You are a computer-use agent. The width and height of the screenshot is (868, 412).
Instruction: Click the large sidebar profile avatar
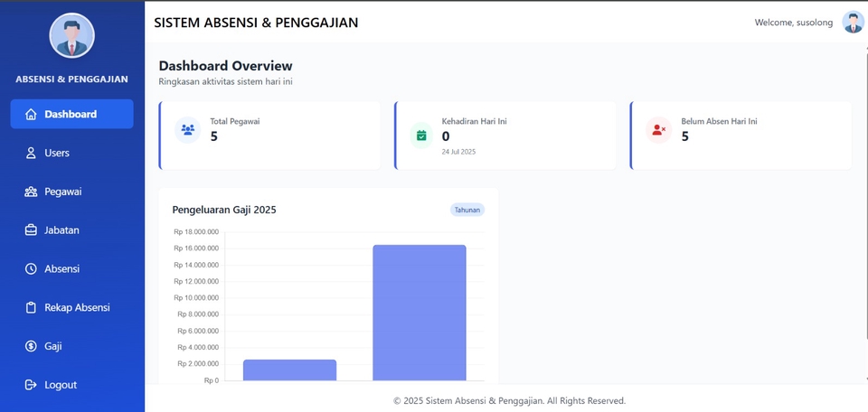tap(71, 36)
